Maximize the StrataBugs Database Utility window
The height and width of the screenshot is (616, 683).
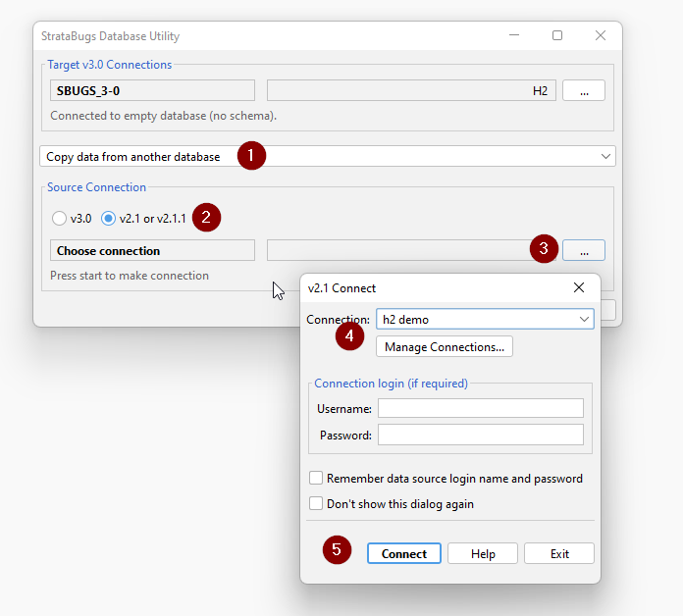pyautogui.click(x=557, y=36)
